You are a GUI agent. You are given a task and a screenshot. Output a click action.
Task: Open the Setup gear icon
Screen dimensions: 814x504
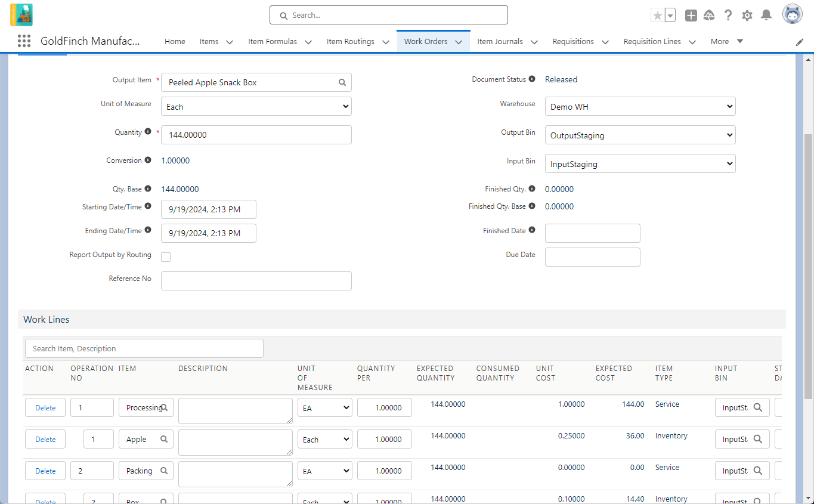click(747, 16)
